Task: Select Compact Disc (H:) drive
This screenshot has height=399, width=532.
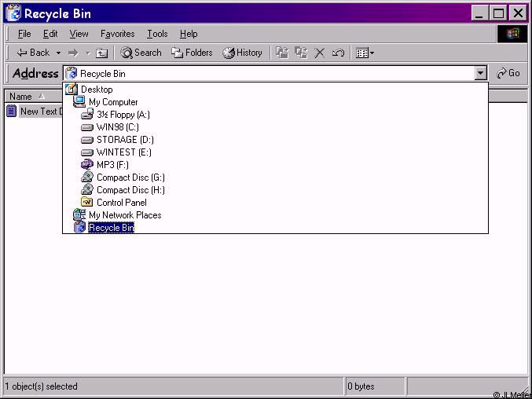Action: (130, 190)
